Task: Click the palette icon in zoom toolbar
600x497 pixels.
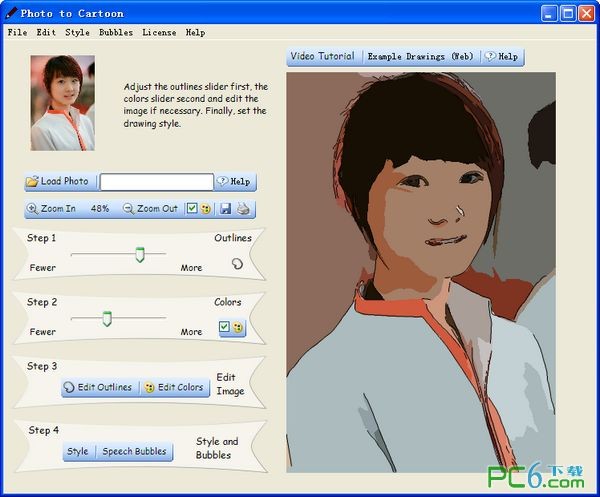Action: pyautogui.click(x=206, y=209)
